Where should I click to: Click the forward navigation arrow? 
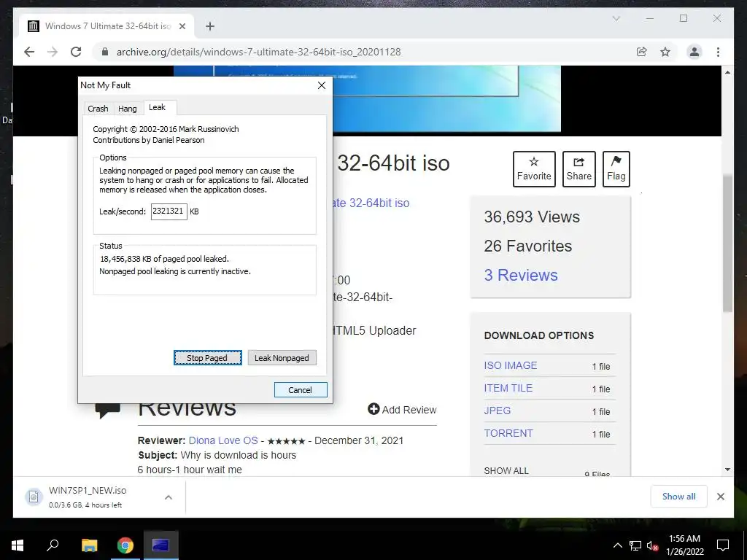click(x=53, y=52)
